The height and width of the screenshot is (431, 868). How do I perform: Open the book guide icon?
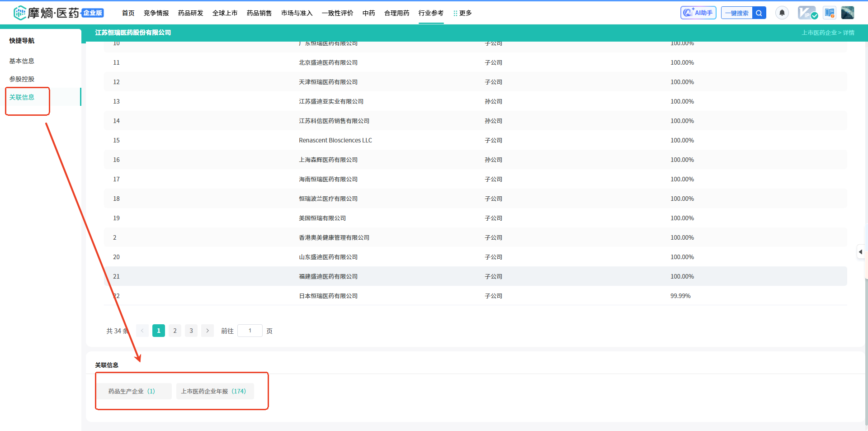pyautogui.click(x=830, y=13)
